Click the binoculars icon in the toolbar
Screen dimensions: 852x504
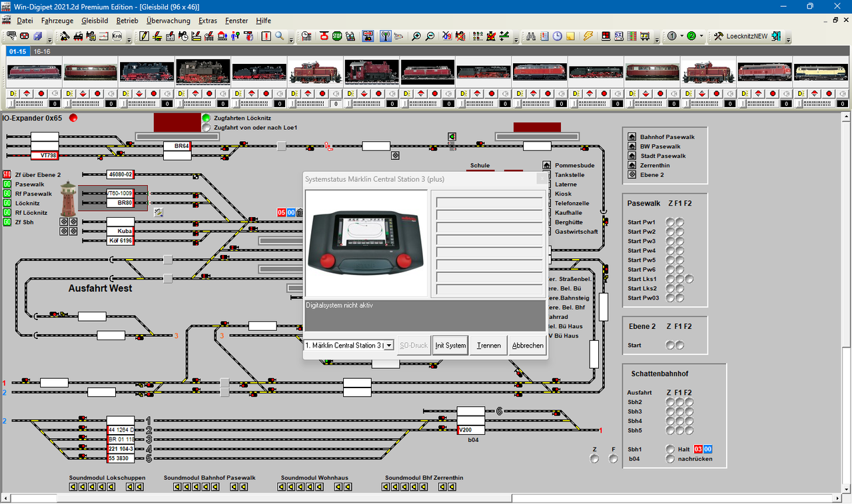tap(531, 36)
